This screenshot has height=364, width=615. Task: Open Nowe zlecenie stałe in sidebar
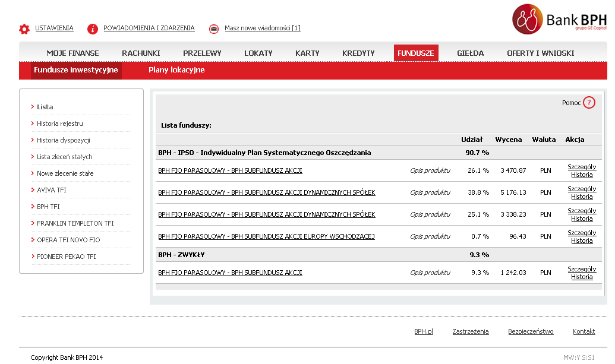click(x=65, y=173)
